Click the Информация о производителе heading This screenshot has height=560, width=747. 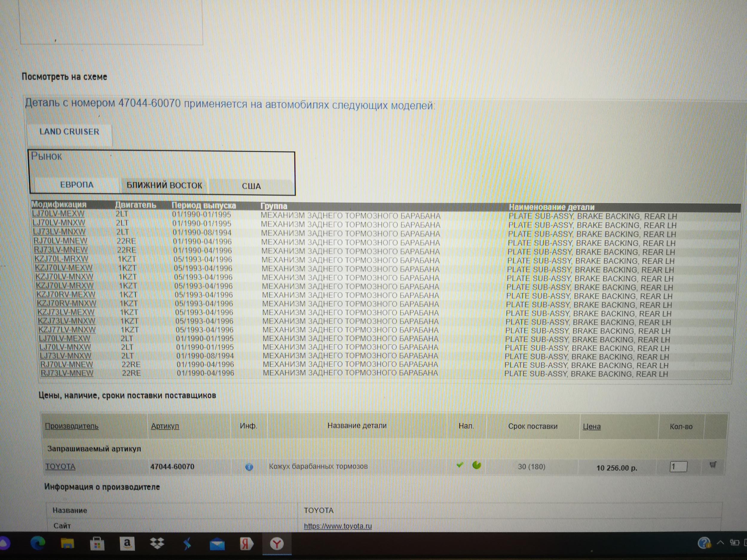click(x=102, y=487)
